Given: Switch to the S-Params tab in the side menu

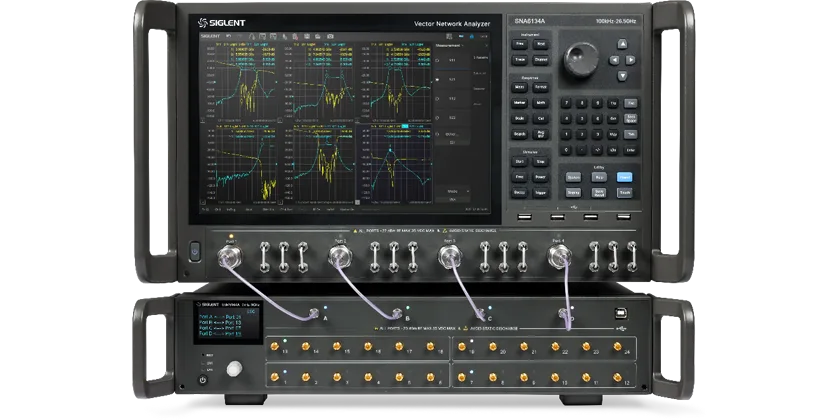Looking at the screenshot, I should 481,57.
